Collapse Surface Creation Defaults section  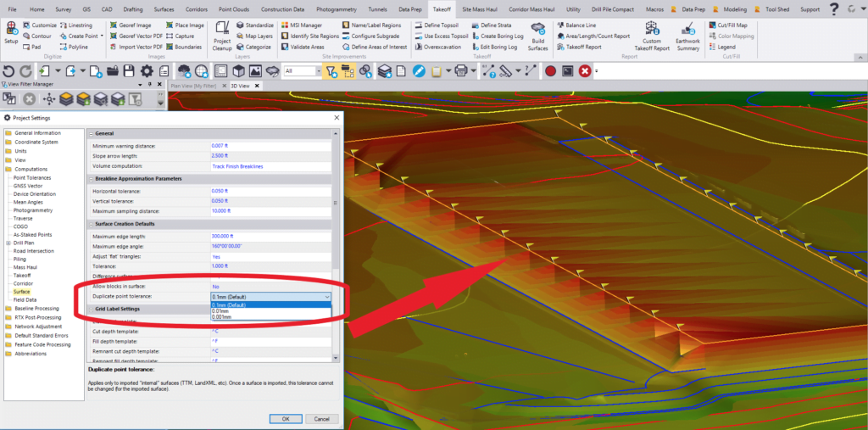[90, 224]
